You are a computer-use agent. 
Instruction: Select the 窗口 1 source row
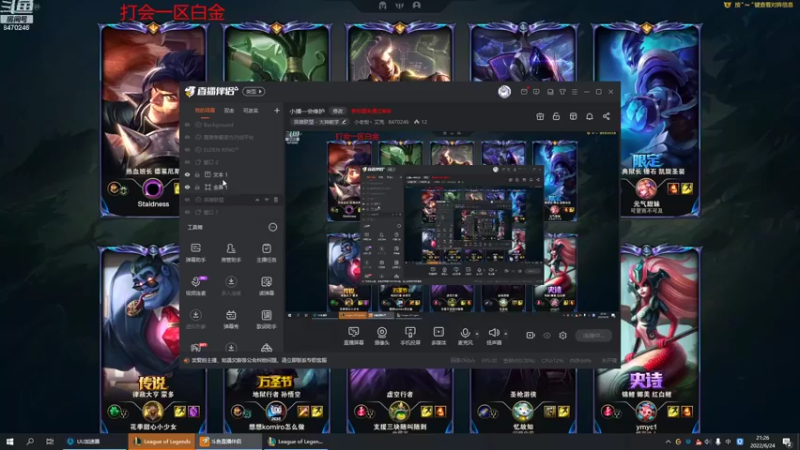(232, 212)
